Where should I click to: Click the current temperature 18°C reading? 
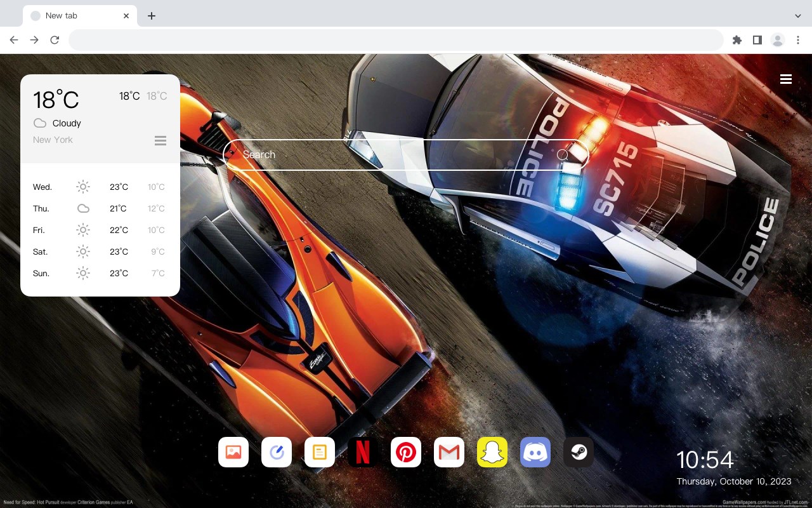coord(56,100)
